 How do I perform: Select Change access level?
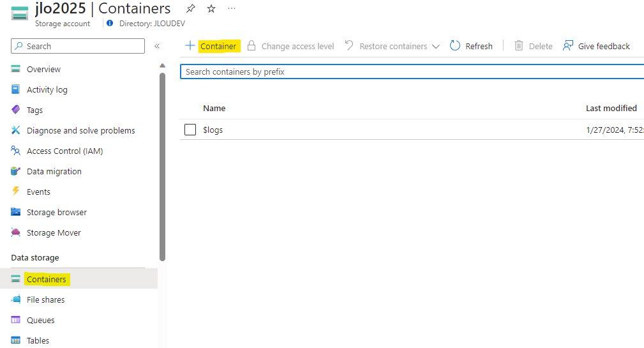(298, 47)
